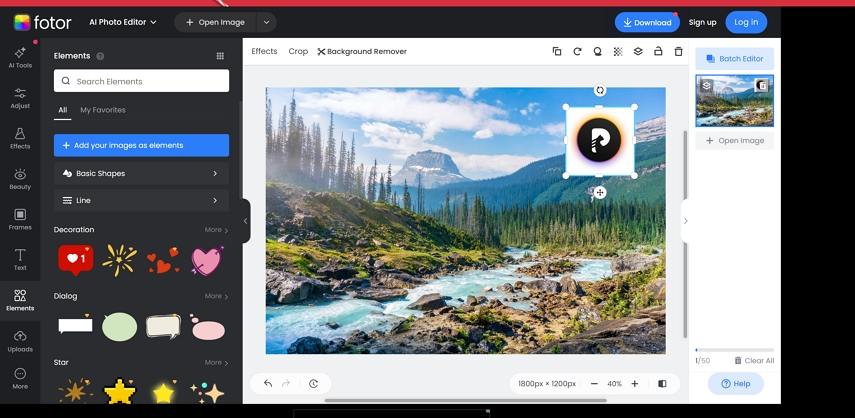Delete selected element with trash icon
The width and height of the screenshot is (855, 418).
678,51
